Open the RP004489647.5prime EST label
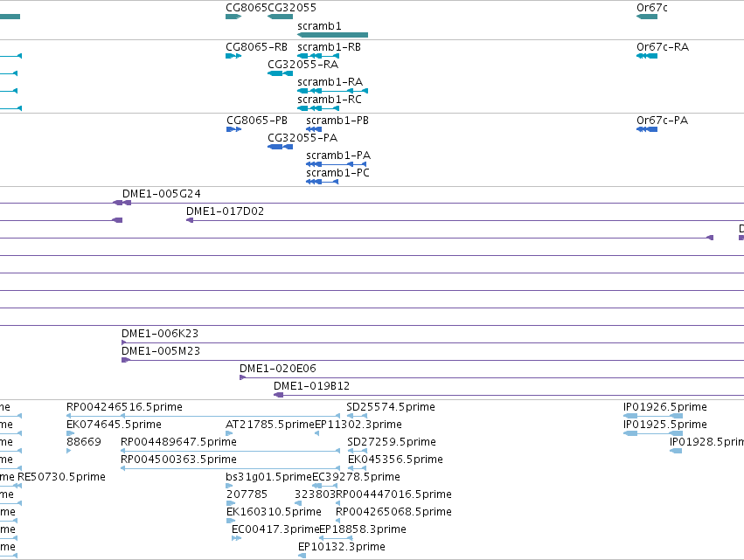This screenshot has height=560, width=744. point(179,442)
